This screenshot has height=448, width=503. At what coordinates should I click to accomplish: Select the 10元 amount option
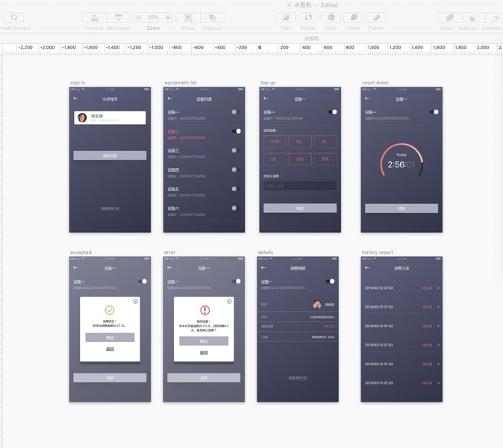click(x=300, y=159)
